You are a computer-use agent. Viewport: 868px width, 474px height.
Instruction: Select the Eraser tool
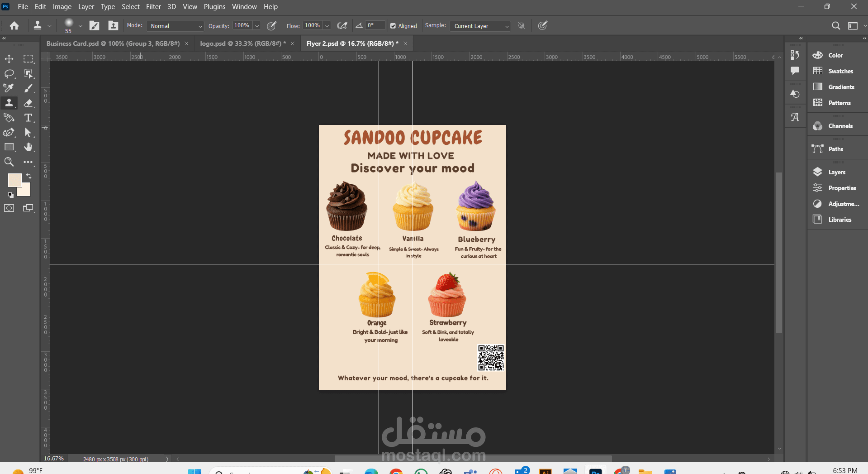click(x=28, y=103)
